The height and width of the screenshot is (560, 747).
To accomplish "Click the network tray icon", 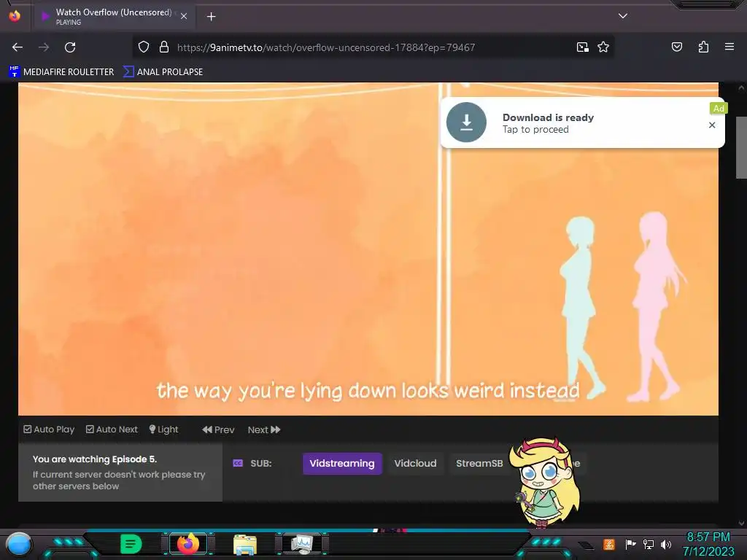I will click(x=649, y=544).
